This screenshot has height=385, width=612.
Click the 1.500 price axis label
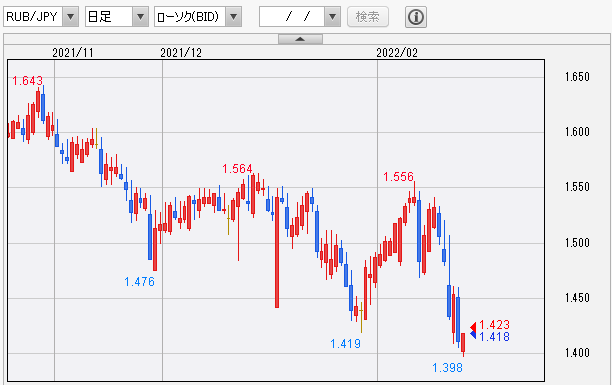pyautogui.click(x=577, y=242)
